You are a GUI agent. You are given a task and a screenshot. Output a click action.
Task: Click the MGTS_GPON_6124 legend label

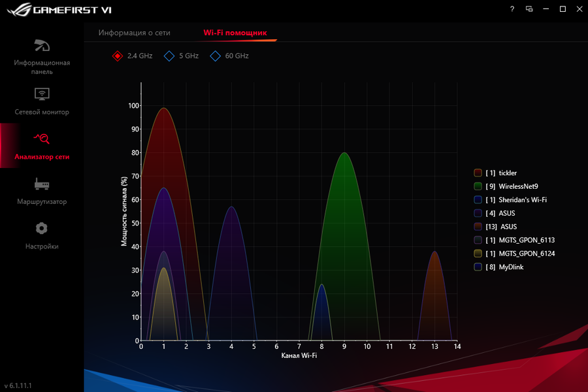pyautogui.click(x=527, y=253)
